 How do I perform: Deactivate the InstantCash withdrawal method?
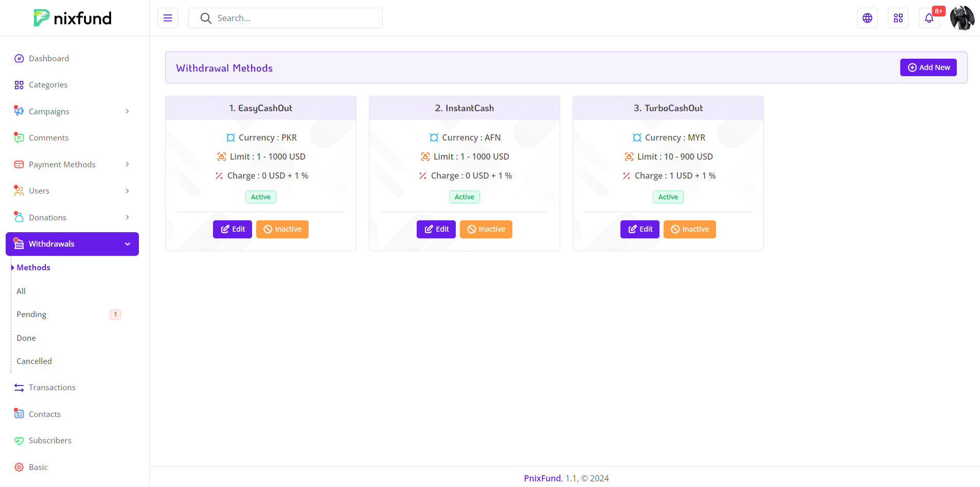click(486, 230)
